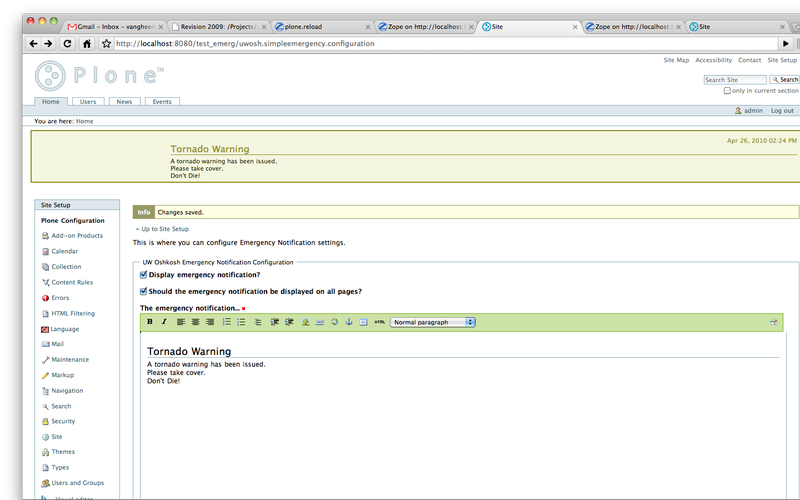The width and height of the screenshot is (800, 500).
Task: Toggle display on all pages checkbox
Action: tap(144, 291)
